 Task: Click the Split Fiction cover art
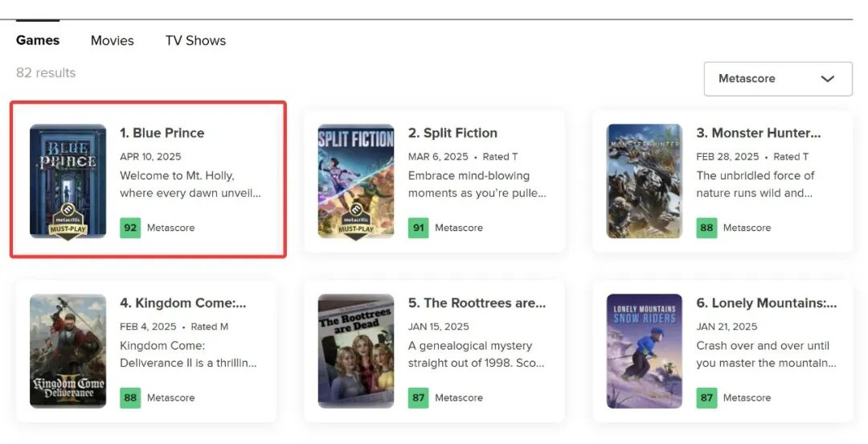pos(356,182)
